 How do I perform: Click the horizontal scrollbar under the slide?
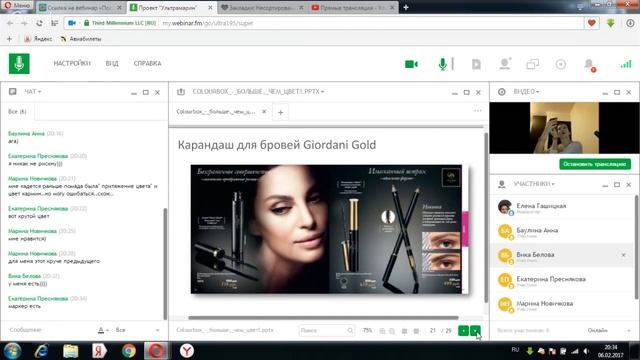pyautogui.click(x=323, y=318)
